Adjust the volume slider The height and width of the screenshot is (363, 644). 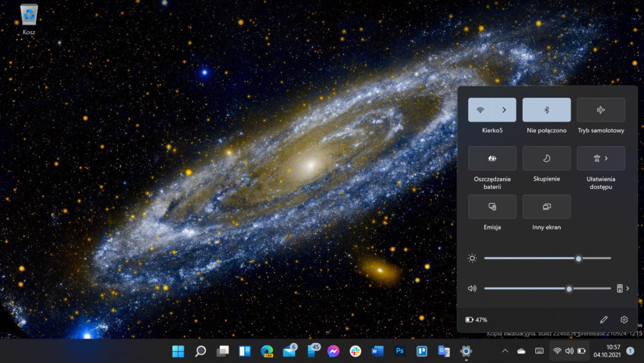(547, 289)
